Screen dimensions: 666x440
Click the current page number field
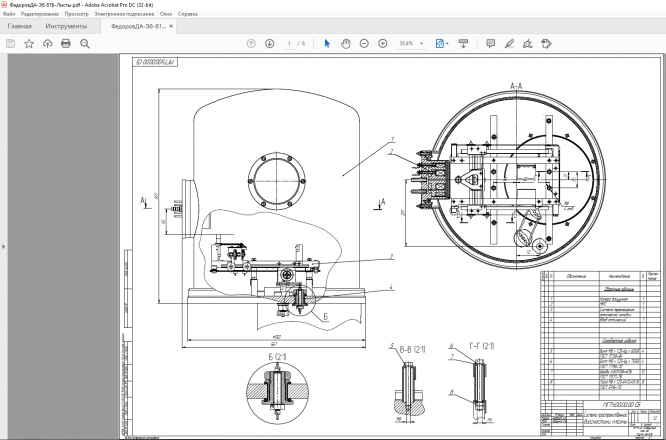coord(289,44)
